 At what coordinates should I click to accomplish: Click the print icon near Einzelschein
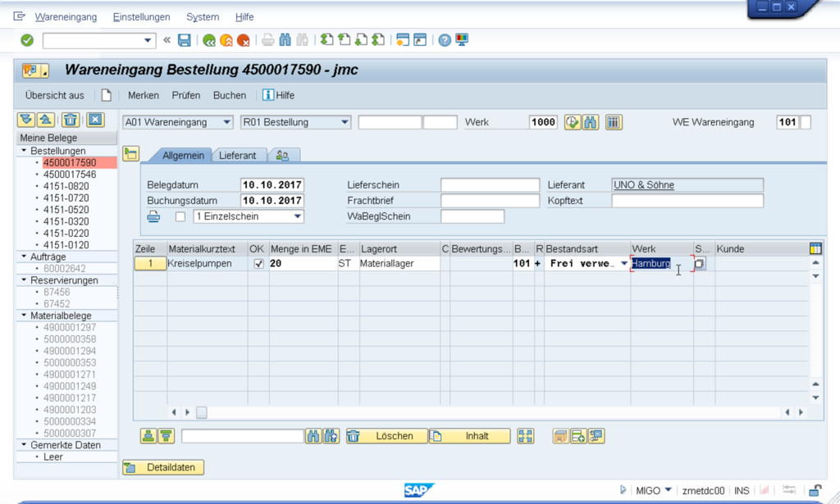(x=153, y=216)
